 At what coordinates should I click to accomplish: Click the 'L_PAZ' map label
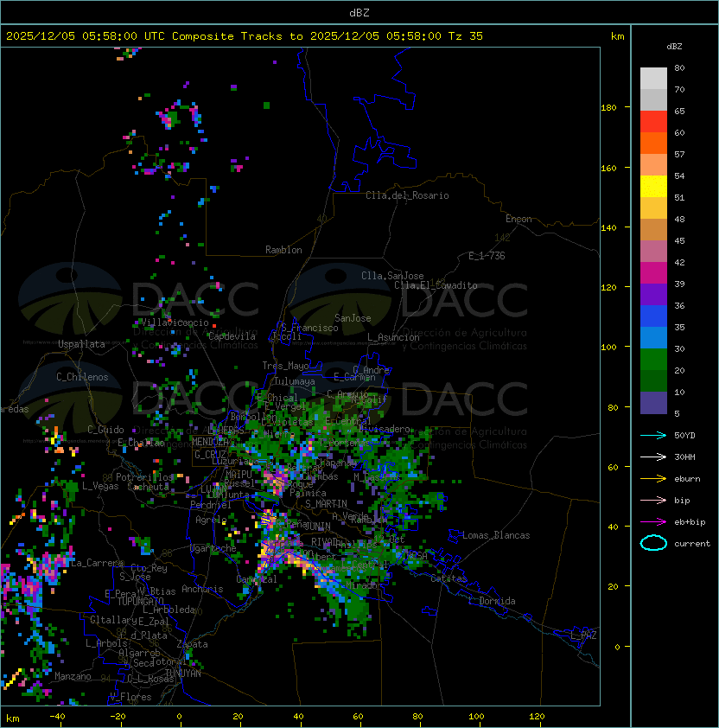(x=583, y=635)
